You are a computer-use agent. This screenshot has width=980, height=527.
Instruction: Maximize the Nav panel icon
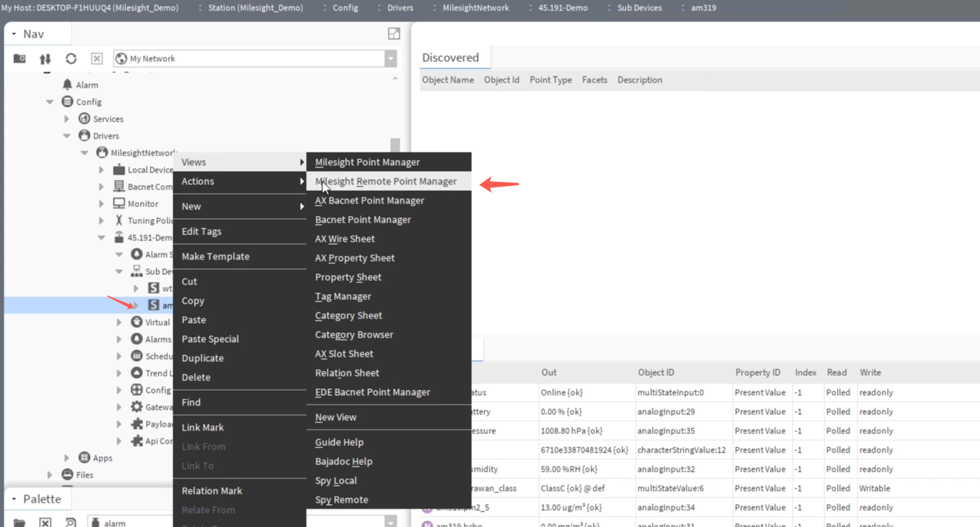coord(394,34)
